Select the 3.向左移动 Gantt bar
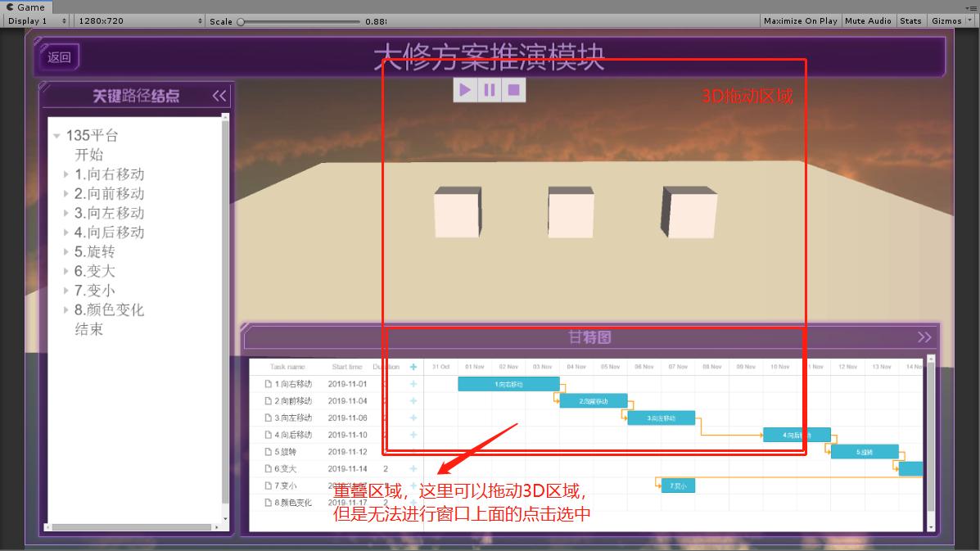The height and width of the screenshot is (551, 980). 661,418
